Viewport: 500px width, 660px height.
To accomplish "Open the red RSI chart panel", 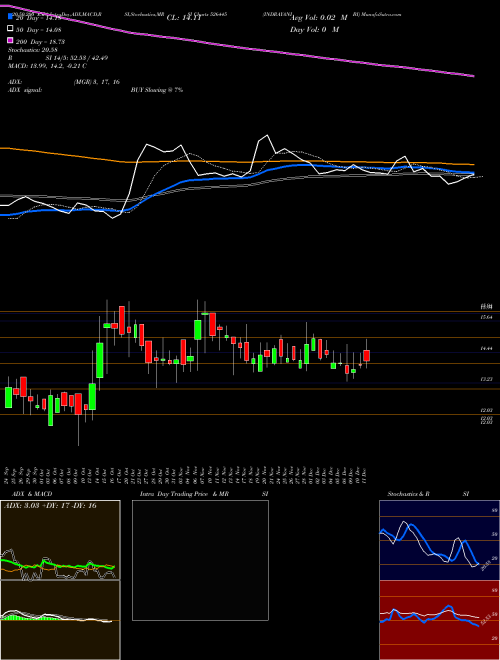I will [x=439, y=620].
